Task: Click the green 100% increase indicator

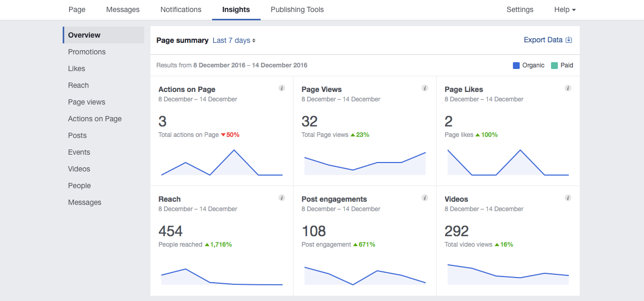Action: coord(486,135)
